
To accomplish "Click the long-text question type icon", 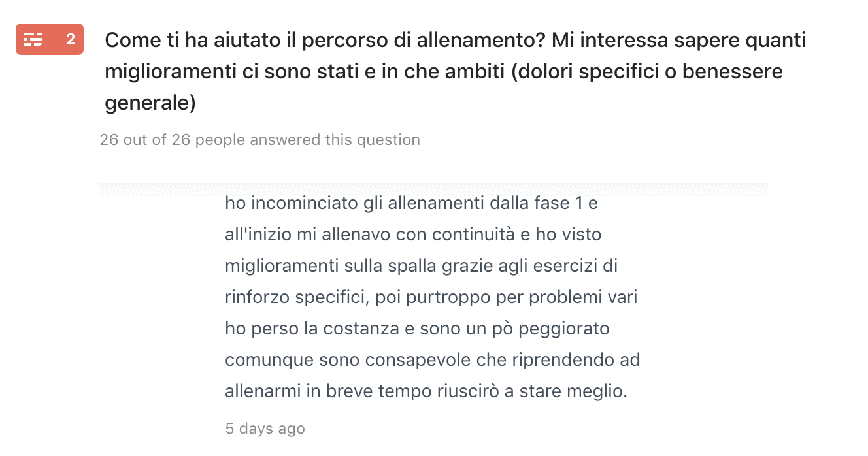I will click(x=33, y=40).
